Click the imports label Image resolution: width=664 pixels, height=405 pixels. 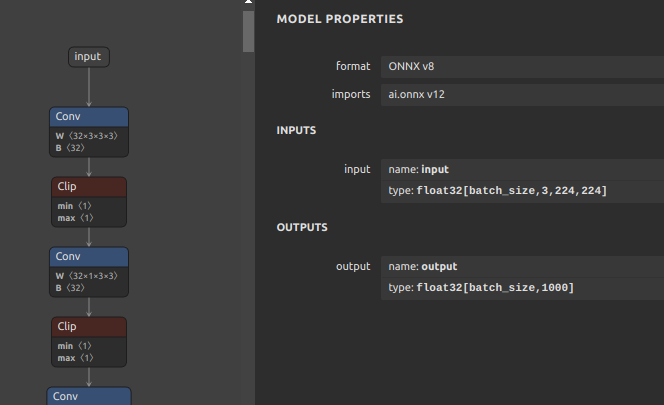coord(351,94)
